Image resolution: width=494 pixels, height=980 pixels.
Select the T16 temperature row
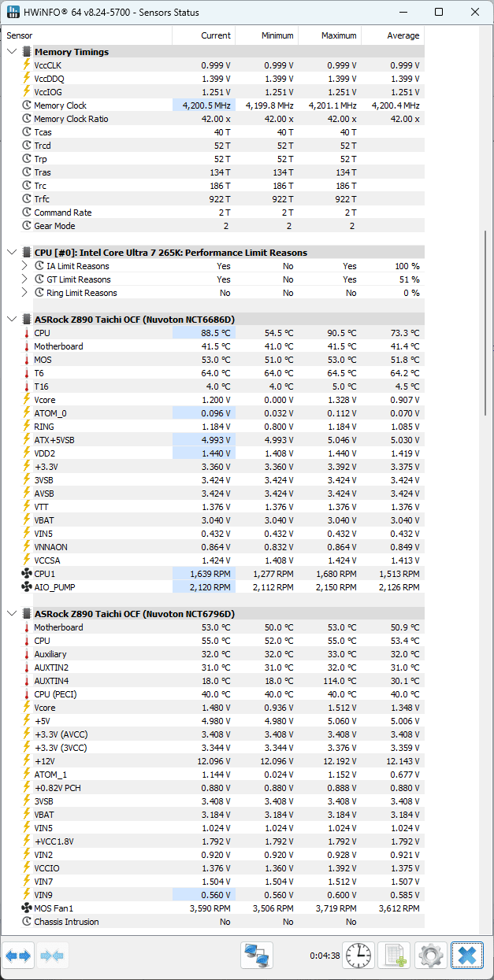(213, 386)
